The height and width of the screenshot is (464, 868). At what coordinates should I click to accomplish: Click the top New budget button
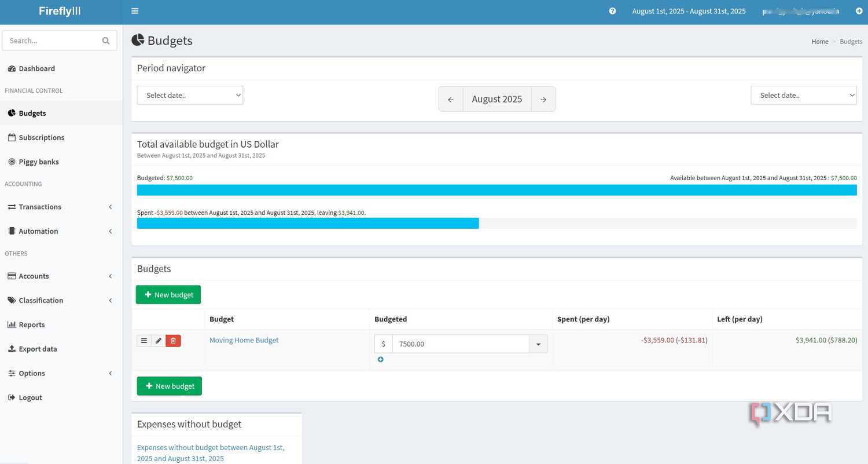168,294
